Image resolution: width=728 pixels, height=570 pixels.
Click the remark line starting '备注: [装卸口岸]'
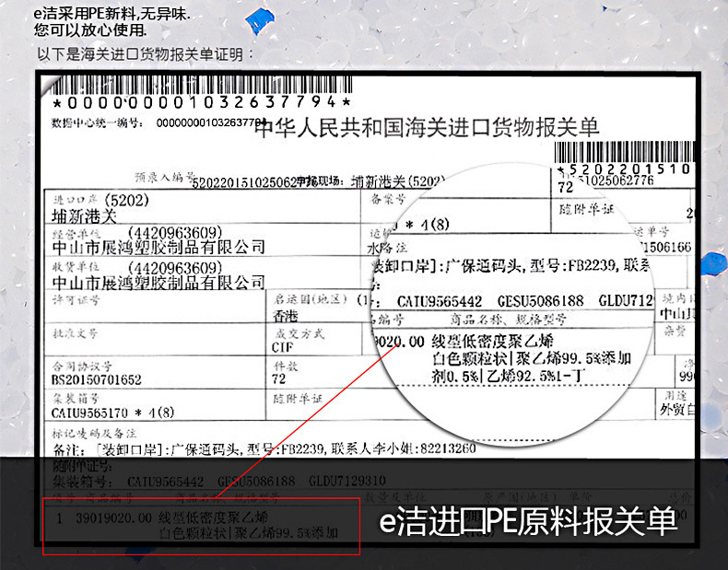(x=264, y=449)
